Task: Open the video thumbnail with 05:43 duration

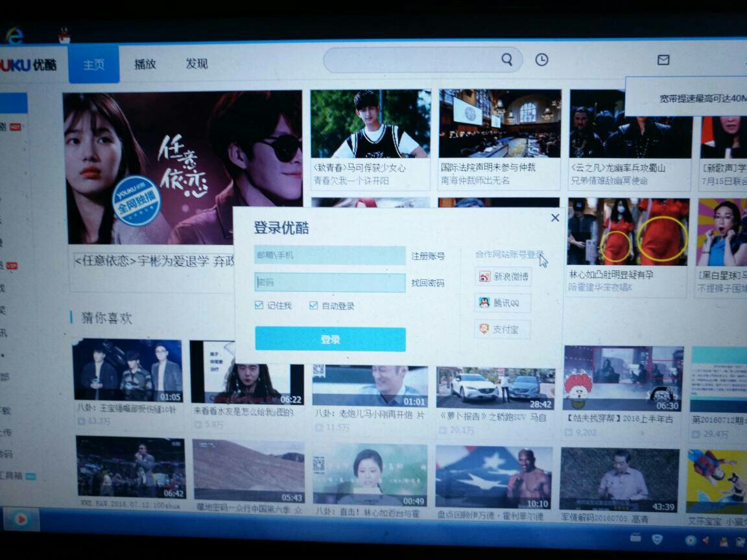Action: [x=248, y=471]
